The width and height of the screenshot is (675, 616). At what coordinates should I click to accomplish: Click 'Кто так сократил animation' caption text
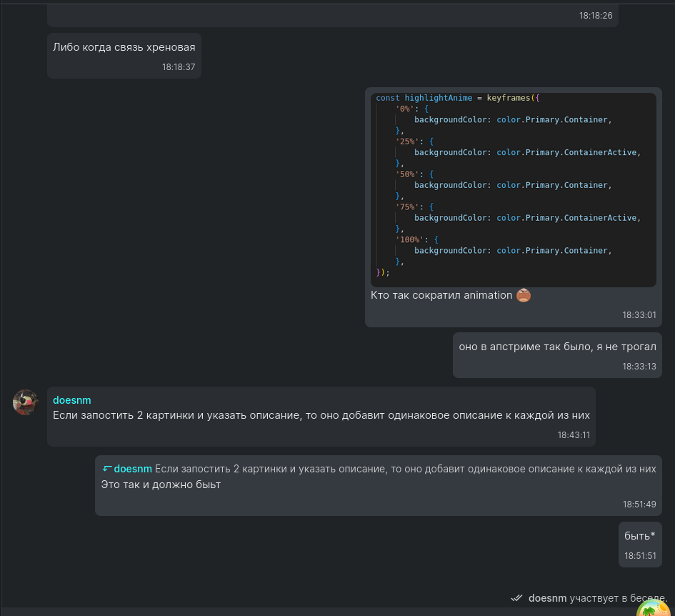pyautogui.click(x=441, y=295)
